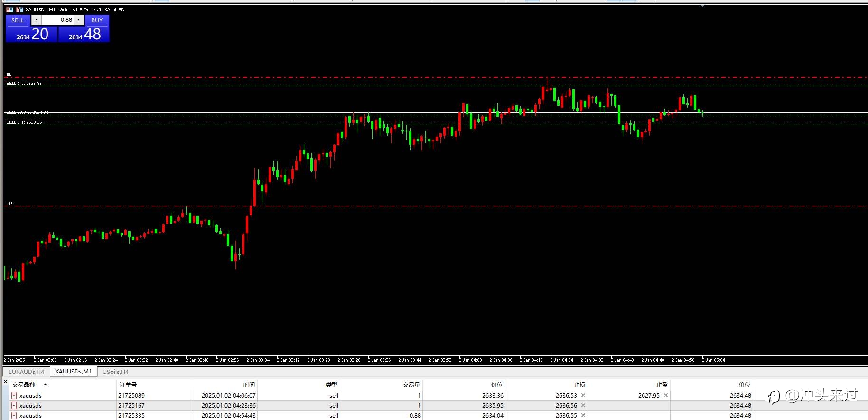868x420 pixels.
Task: Click the SELL 1 at 2633.36 order label
Action: coord(24,122)
